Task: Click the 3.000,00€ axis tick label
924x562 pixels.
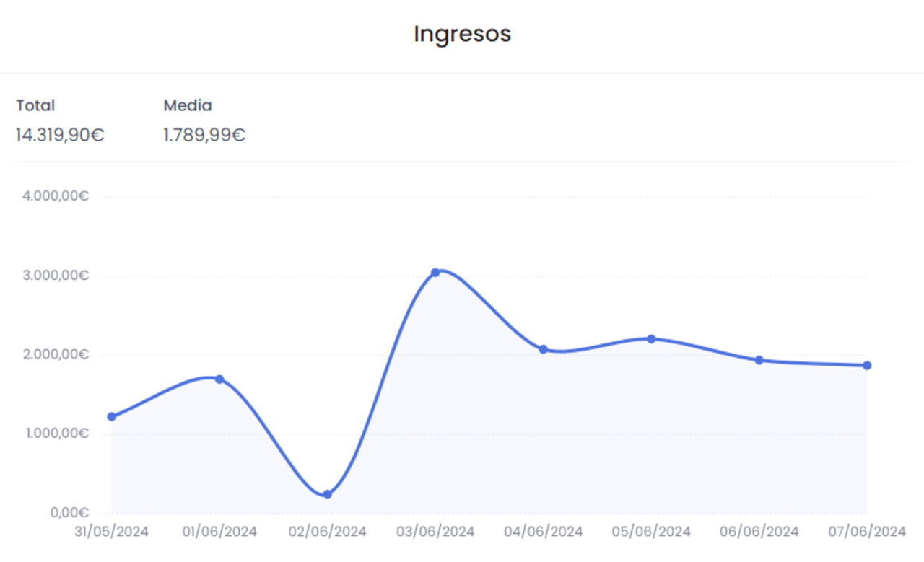Action: tap(56, 276)
